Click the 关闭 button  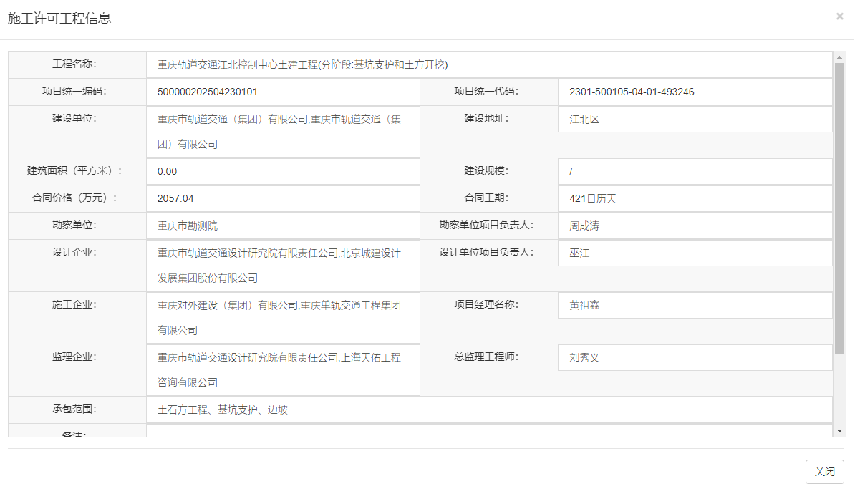coord(824,471)
